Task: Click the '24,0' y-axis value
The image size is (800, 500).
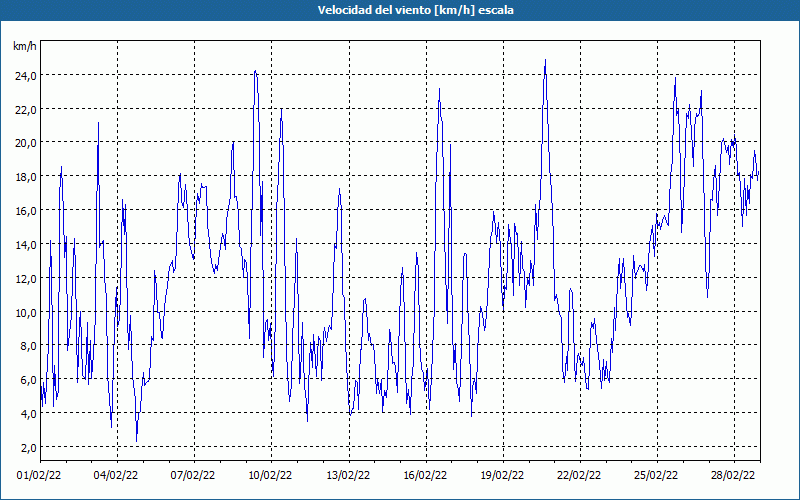Action: pos(26,76)
